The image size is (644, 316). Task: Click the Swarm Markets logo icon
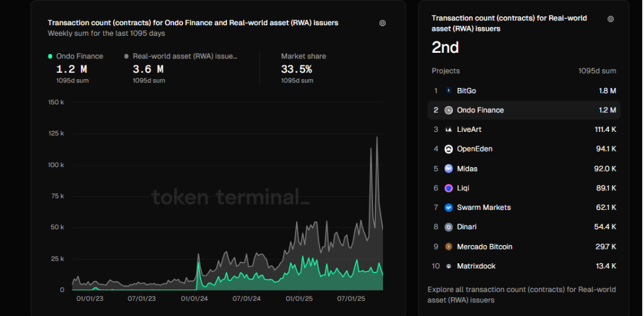tap(448, 208)
